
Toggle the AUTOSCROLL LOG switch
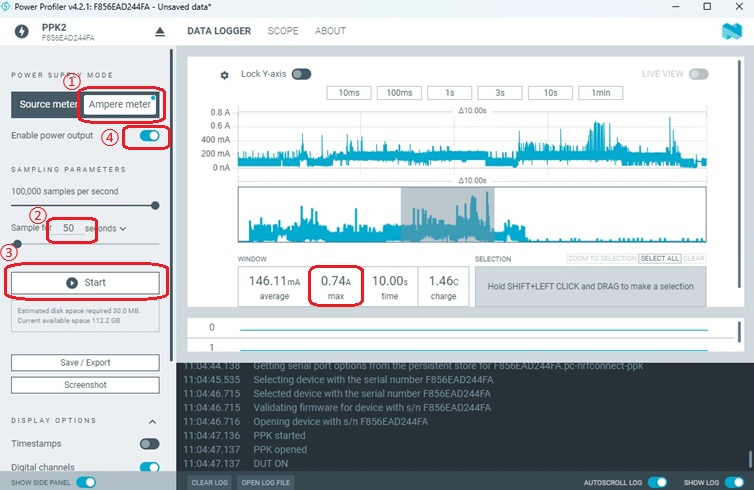(657, 482)
